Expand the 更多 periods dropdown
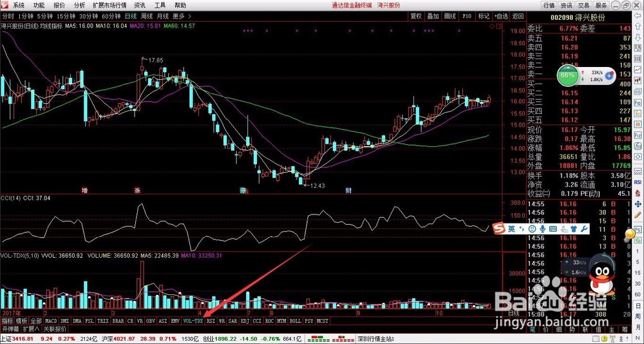 tap(181, 17)
